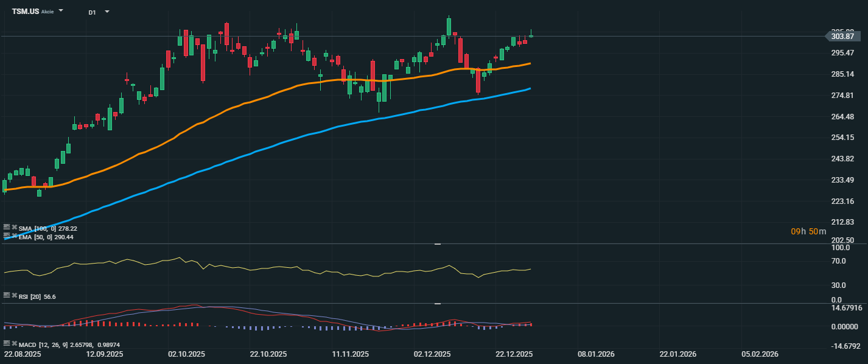Click the D1 timeframe label
This screenshot has width=868, height=364.
92,12
